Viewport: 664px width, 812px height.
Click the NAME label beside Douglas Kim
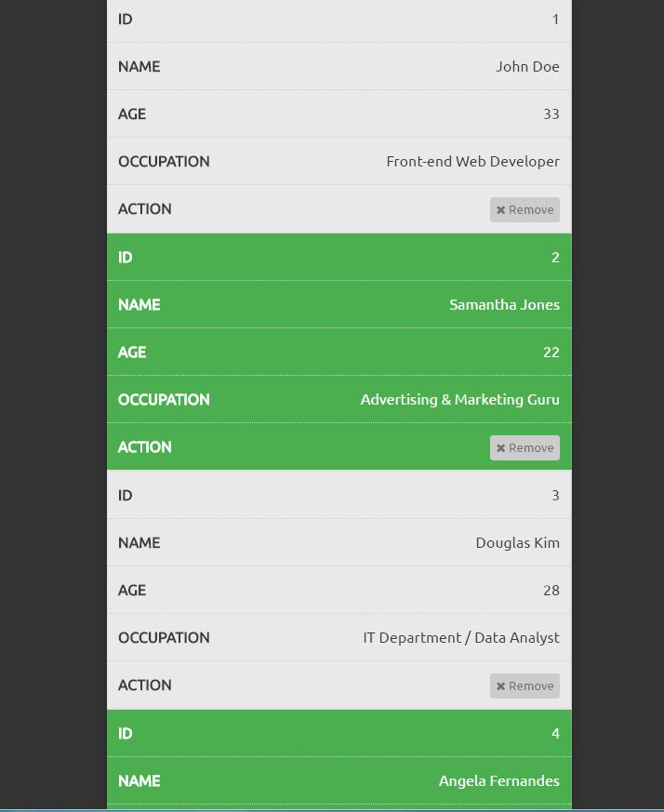[x=139, y=543]
